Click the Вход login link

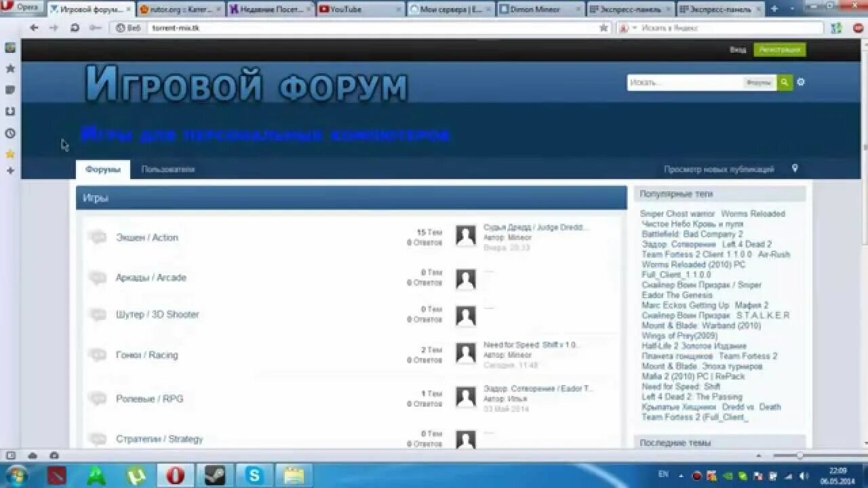(738, 49)
